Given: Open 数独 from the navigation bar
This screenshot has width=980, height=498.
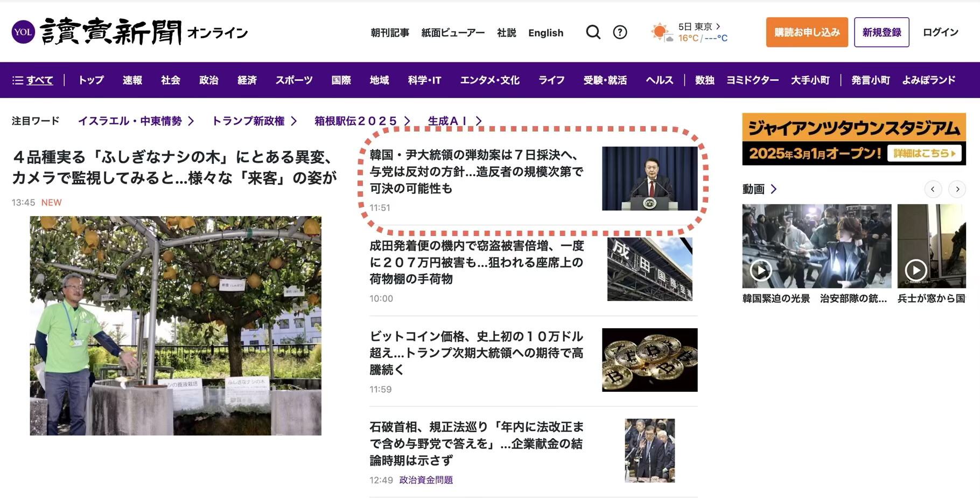Looking at the screenshot, I should (704, 80).
